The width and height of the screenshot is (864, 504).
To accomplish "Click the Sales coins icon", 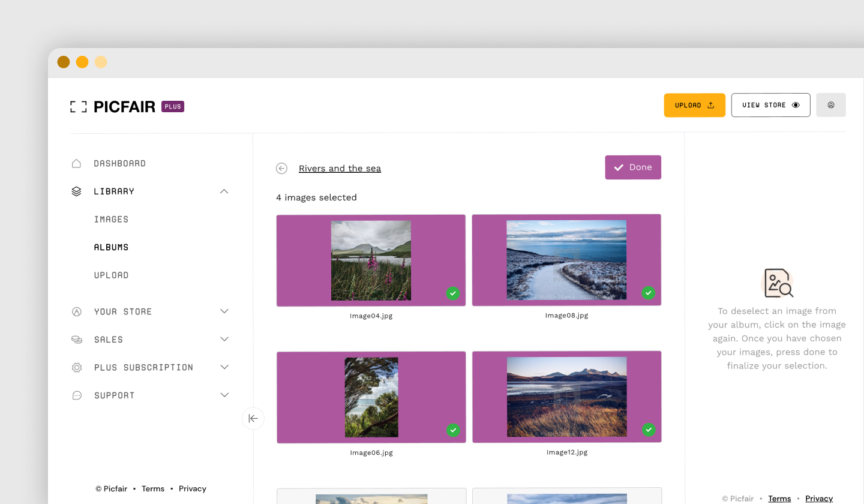I will coord(76,340).
